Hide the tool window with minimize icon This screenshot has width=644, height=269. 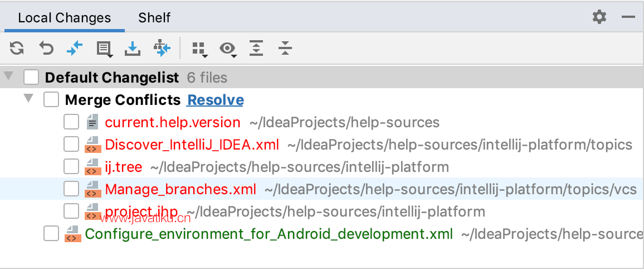point(628,17)
